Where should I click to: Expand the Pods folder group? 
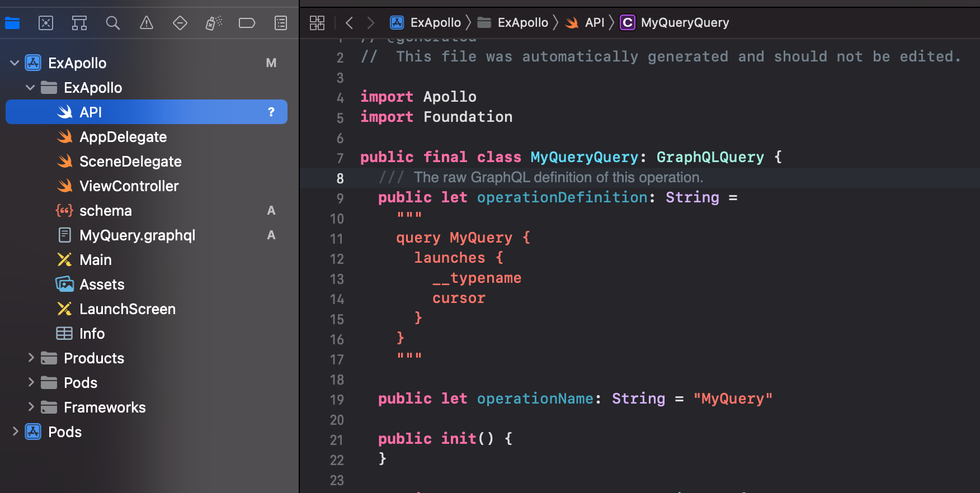(x=31, y=382)
